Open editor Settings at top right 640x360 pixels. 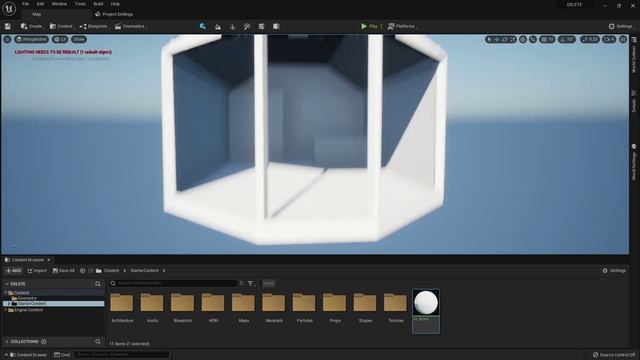click(620, 27)
